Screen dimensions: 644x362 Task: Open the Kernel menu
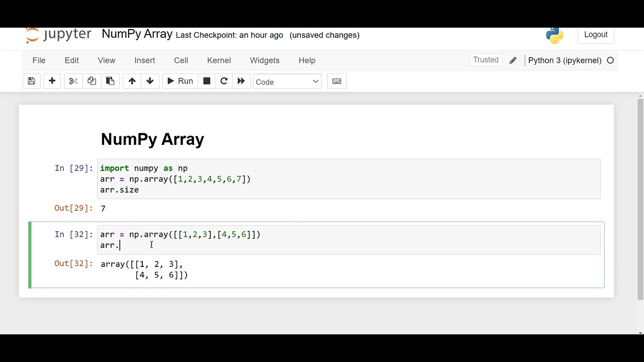[219, 60]
